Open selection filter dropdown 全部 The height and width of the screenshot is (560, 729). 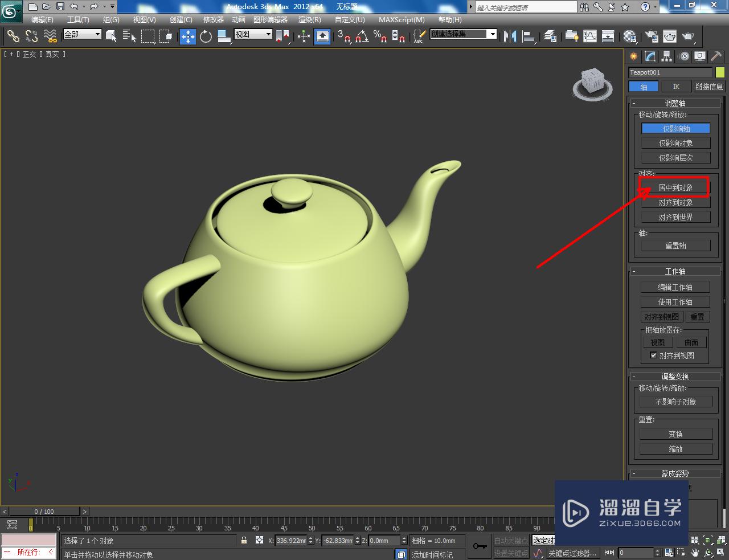(x=82, y=34)
